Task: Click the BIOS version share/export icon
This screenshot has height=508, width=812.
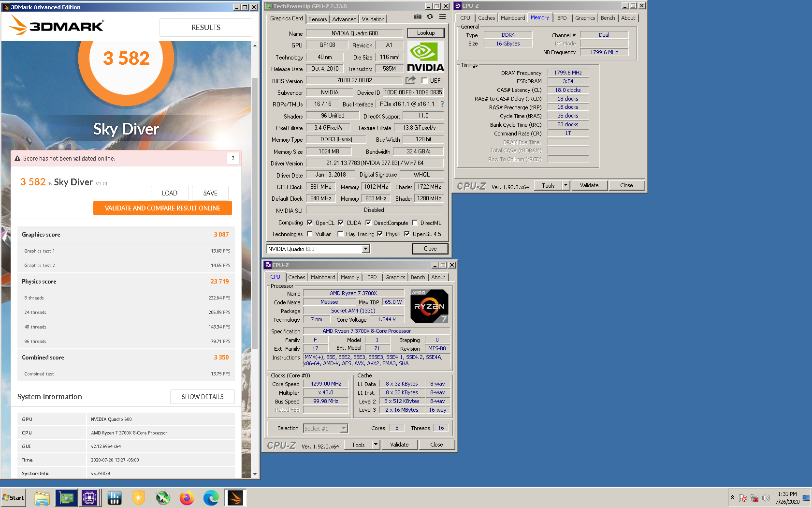Action: pos(410,80)
